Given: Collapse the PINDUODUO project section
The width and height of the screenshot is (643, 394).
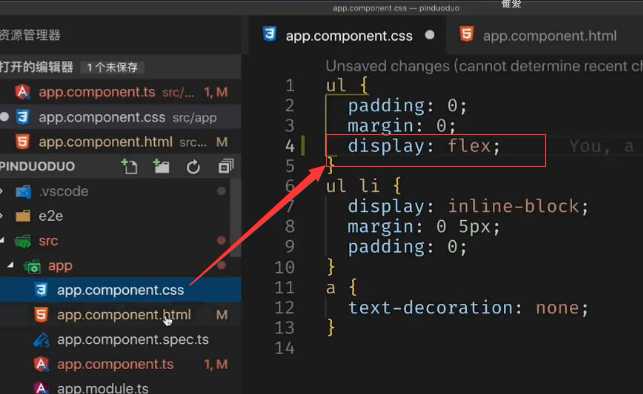Looking at the screenshot, I should click(37, 166).
